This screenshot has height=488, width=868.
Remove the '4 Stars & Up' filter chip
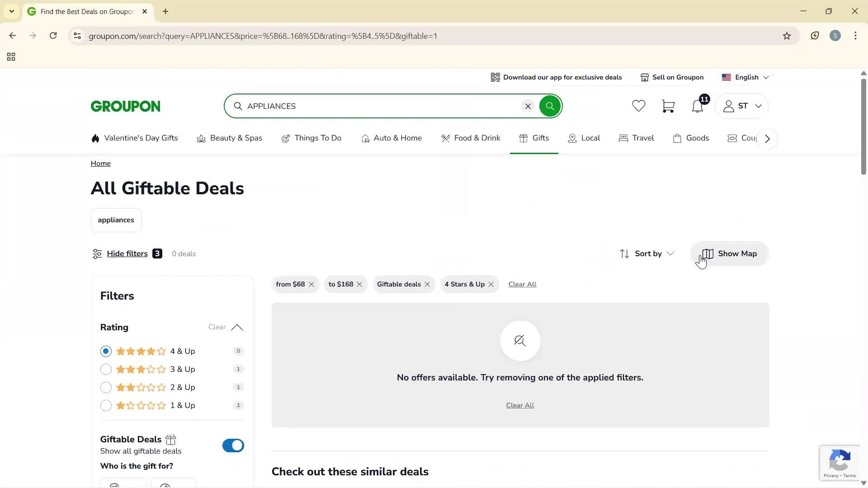[491, 284]
